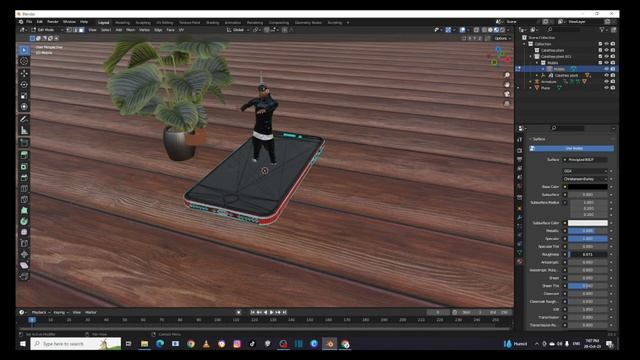Switch to wireframe viewport shading
The image size is (640, 360).
(x=484, y=30)
